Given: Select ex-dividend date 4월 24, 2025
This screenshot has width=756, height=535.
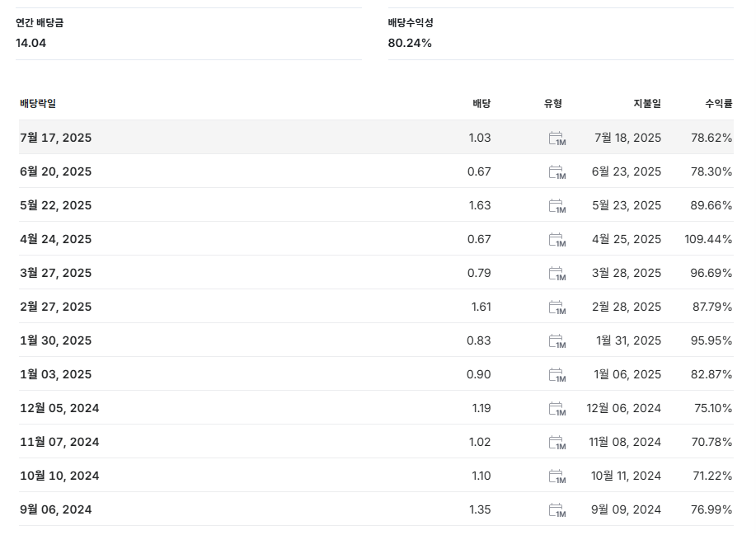Looking at the screenshot, I should coord(55,238).
